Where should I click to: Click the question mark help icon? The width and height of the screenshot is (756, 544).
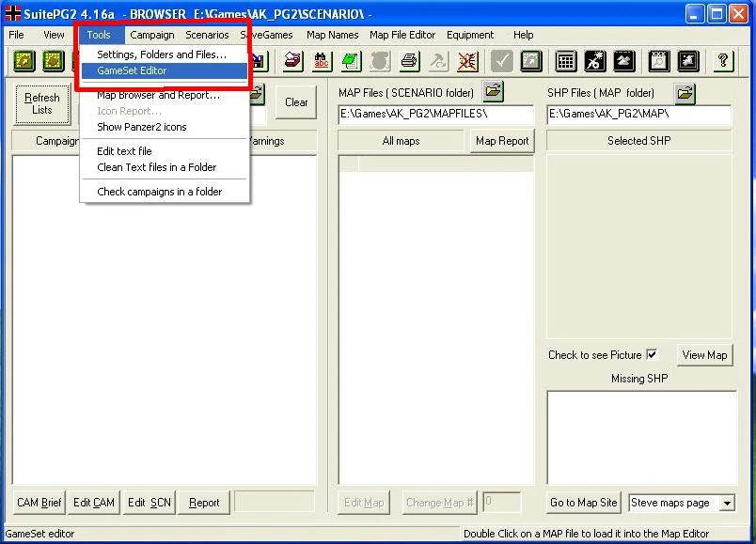tap(722, 61)
